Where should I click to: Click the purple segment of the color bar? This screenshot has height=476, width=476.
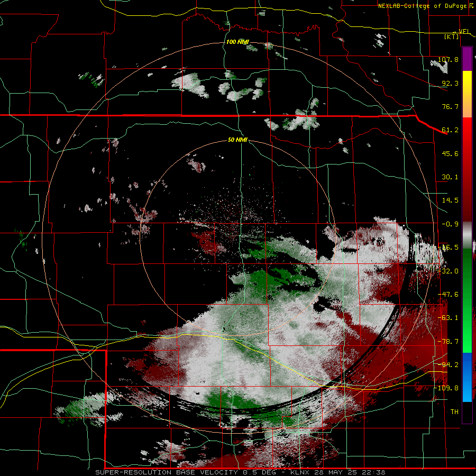point(467,59)
